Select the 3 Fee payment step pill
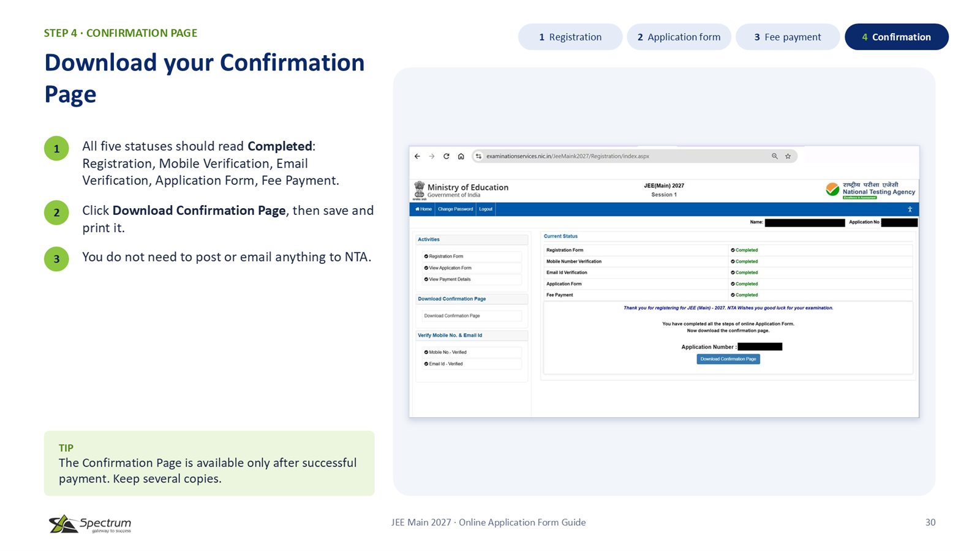 click(x=788, y=37)
